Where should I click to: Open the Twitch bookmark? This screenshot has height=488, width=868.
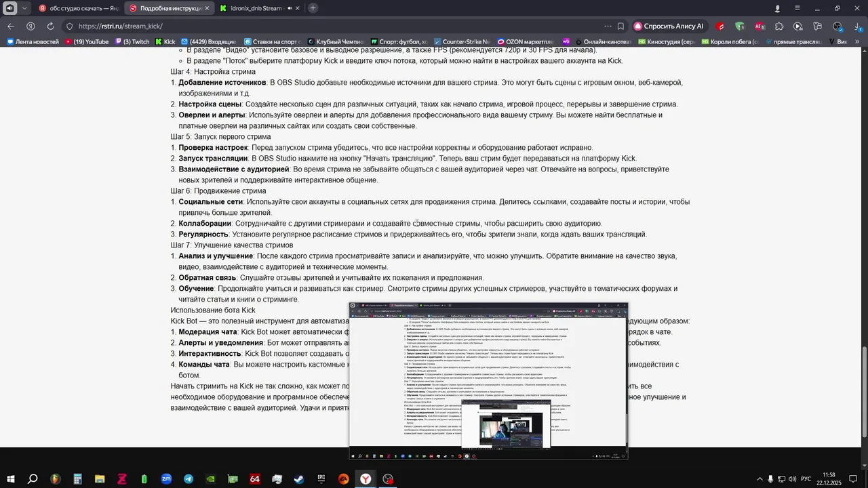tap(131, 42)
